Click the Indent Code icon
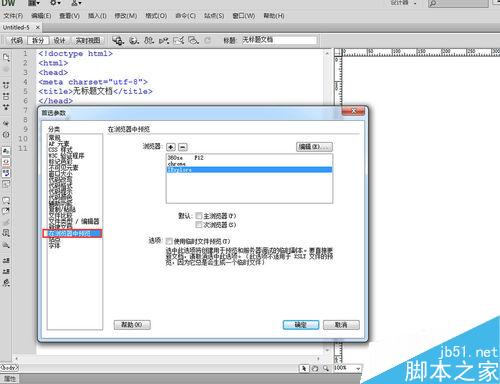Viewport: 500px width, 384px height. [6, 260]
